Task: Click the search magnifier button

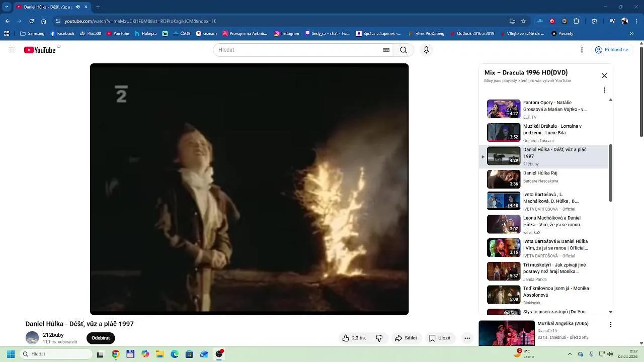Action: [404, 50]
